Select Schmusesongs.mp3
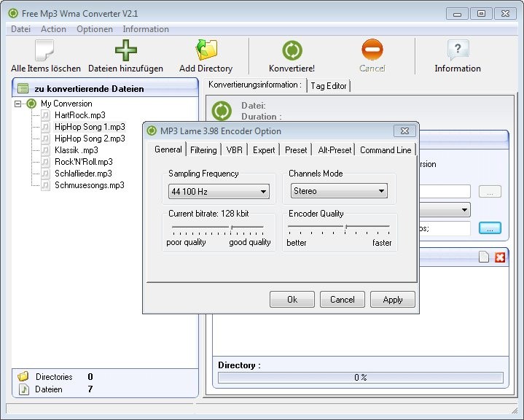The image size is (524, 420). click(x=89, y=185)
